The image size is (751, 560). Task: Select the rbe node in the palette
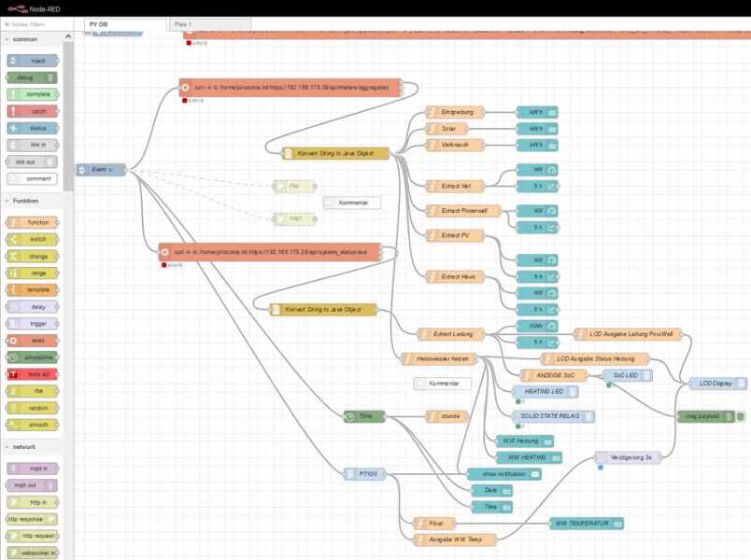pos(32,391)
